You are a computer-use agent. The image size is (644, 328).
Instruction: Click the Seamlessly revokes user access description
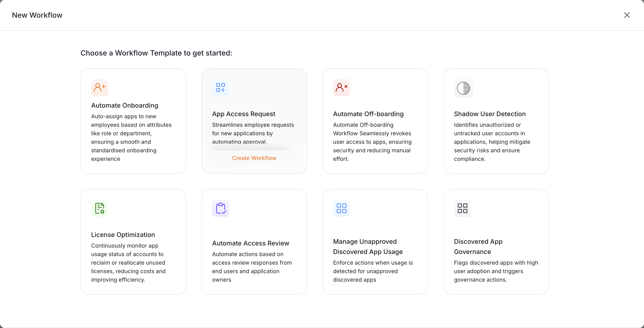(372, 142)
